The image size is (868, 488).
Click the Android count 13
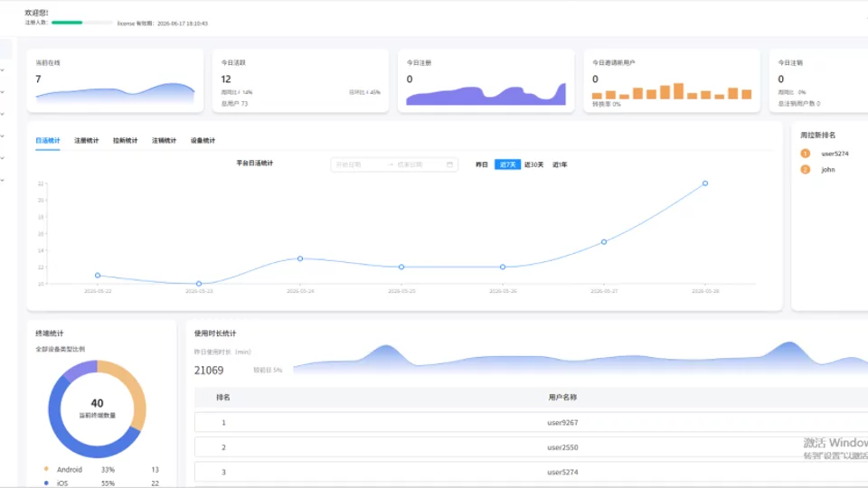click(x=155, y=469)
